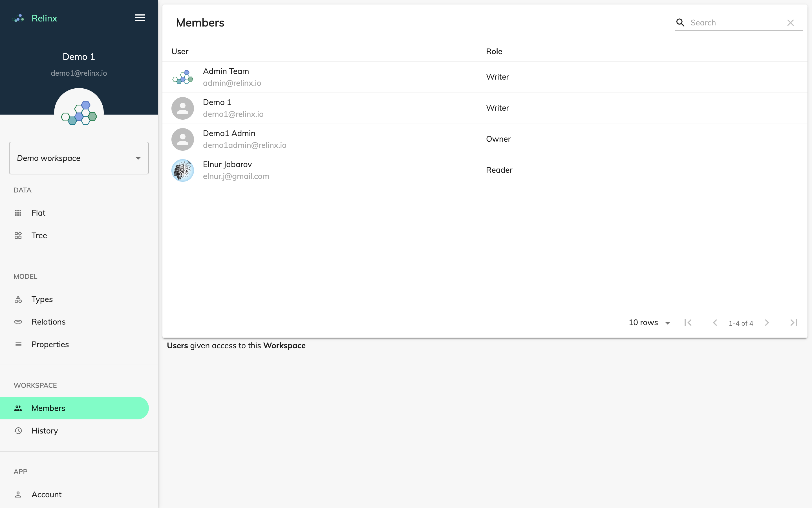Open workspace History
The image size is (812, 508).
point(74,430)
